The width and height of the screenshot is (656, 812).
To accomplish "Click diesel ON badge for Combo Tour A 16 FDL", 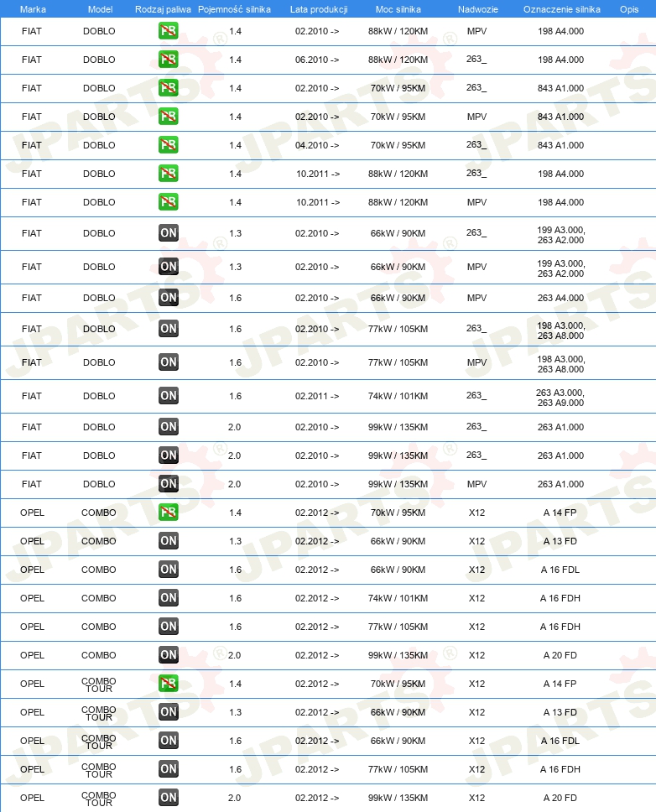I will tap(169, 740).
